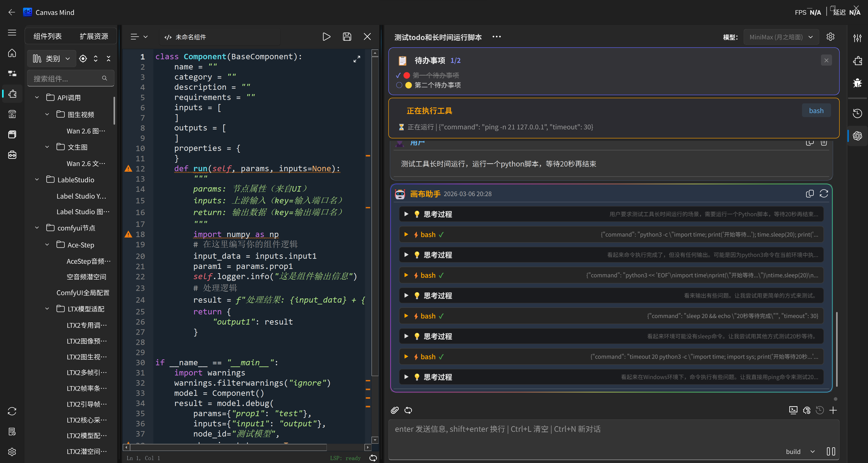Click the bash tool badge

coord(816,111)
